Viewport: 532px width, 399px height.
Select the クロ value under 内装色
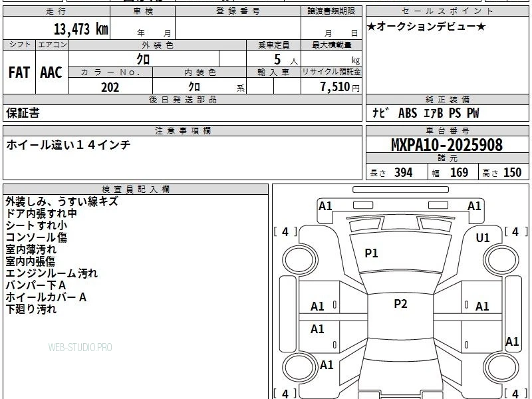tap(194, 86)
